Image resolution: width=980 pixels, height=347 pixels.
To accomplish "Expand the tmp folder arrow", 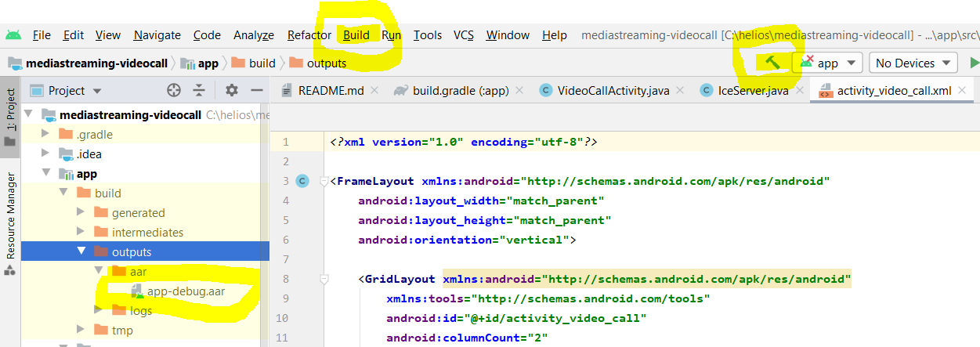I will 80,331.
